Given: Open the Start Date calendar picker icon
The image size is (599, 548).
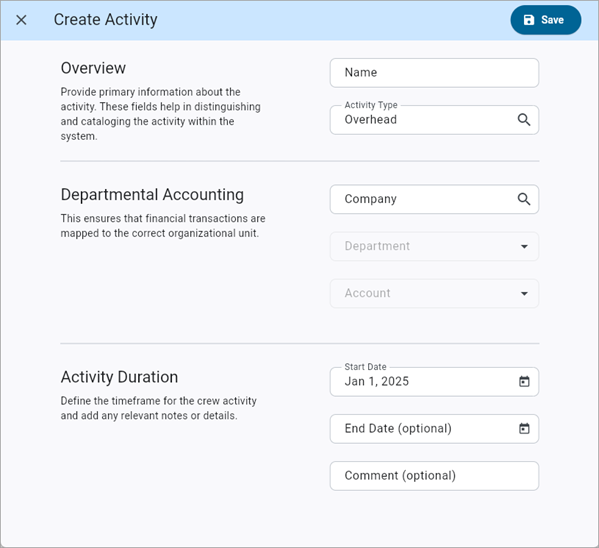Looking at the screenshot, I should click(524, 381).
